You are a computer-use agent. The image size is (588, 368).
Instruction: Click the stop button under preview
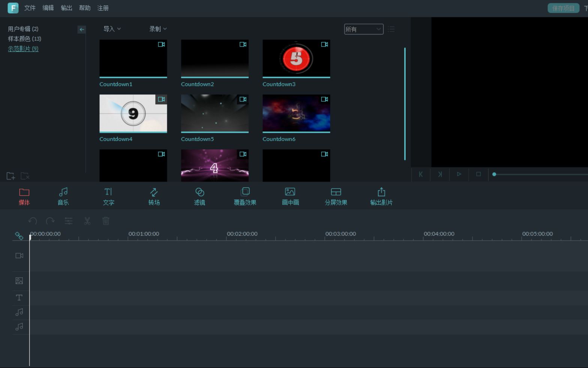pos(478,174)
